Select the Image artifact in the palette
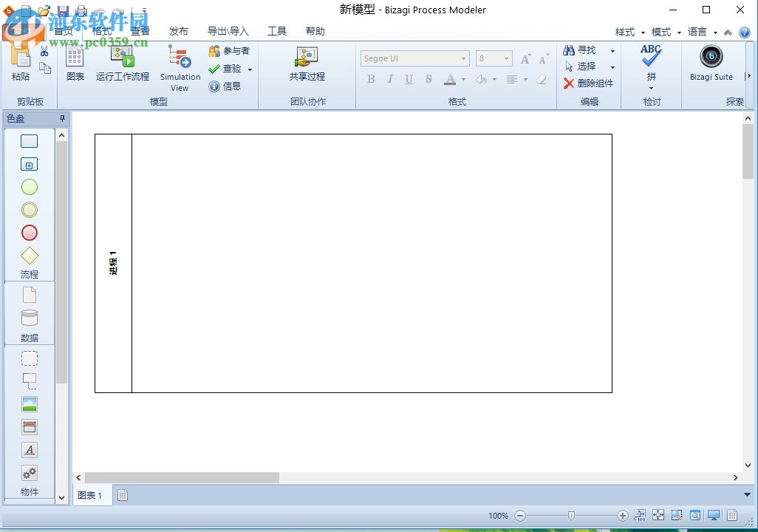 click(x=28, y=403)
